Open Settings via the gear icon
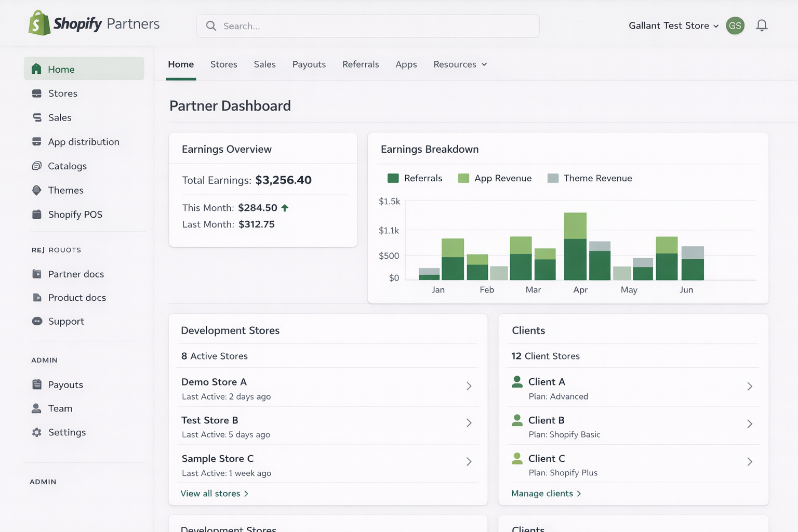This screenshot has height=532, width=798. point(37,432)
